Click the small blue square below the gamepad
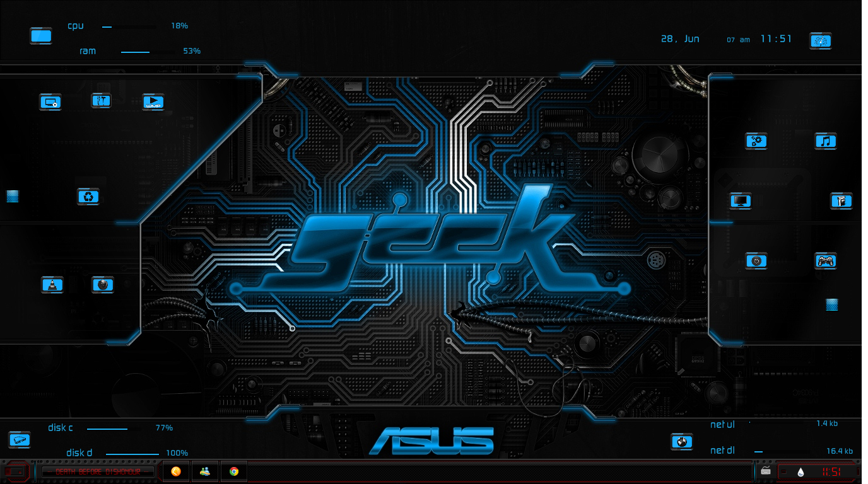The width and height of the screenshot is (868, 484). (832, 304)
